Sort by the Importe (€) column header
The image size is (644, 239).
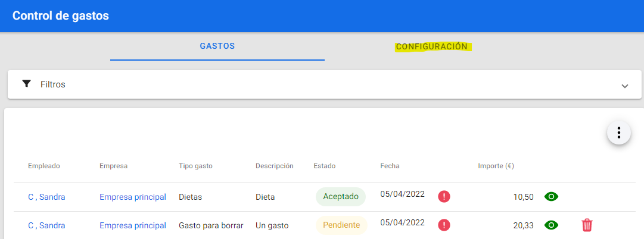(x=496, y=166)
